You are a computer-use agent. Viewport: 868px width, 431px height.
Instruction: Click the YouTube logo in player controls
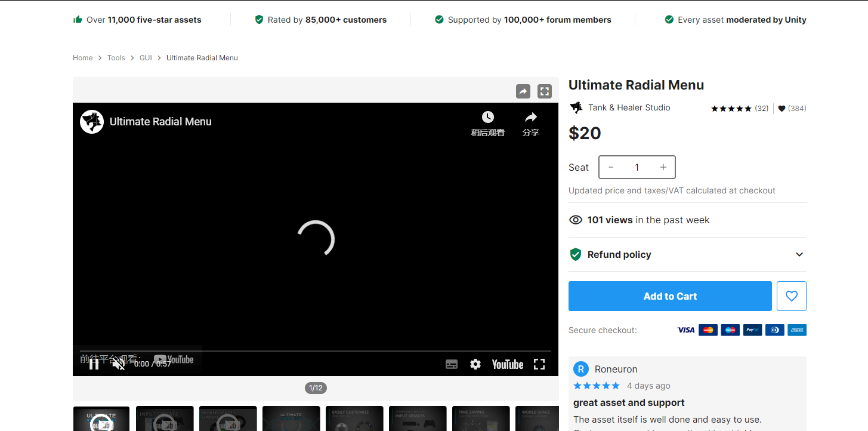coord(508,364)
